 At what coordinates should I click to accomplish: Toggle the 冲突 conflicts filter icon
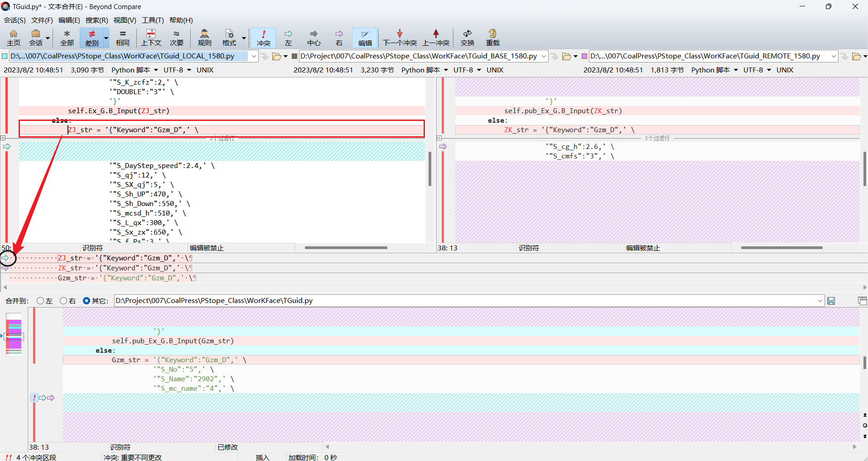click(263, 38)
